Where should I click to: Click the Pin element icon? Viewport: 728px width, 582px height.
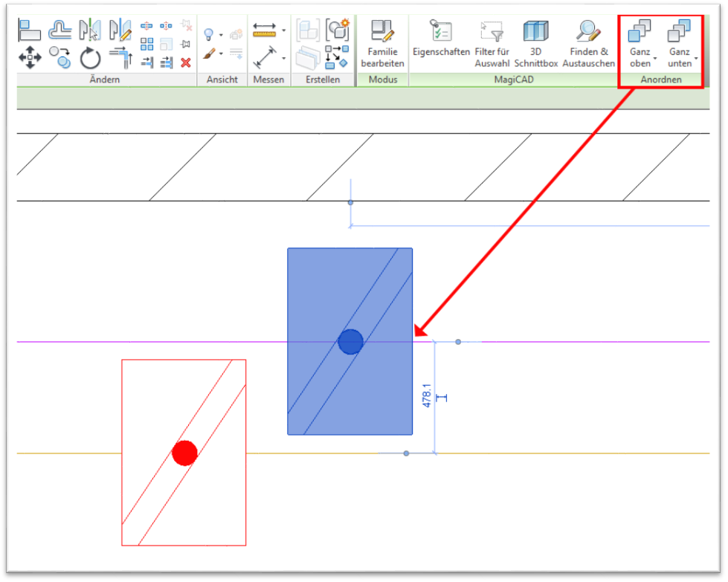click(x=186, y=45)
